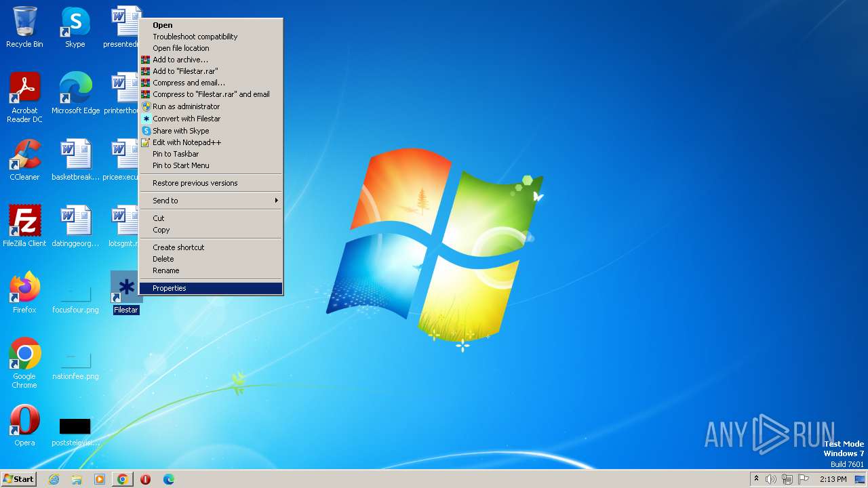Click the Action Center flag icon
Image resolution: width=868 pixels, height=488 pixels.
(804, 479)
